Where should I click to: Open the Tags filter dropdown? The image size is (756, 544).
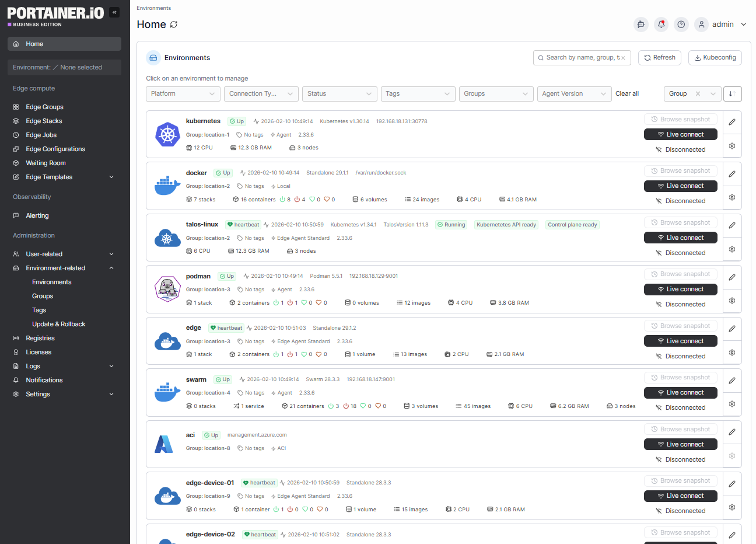coord(418,93)
